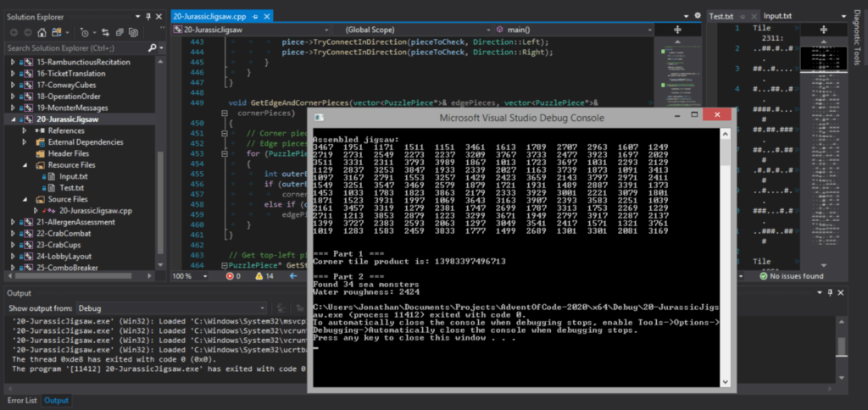Open the (Global Scope) dropdown
868x410 pixels.
coord(488,30)
